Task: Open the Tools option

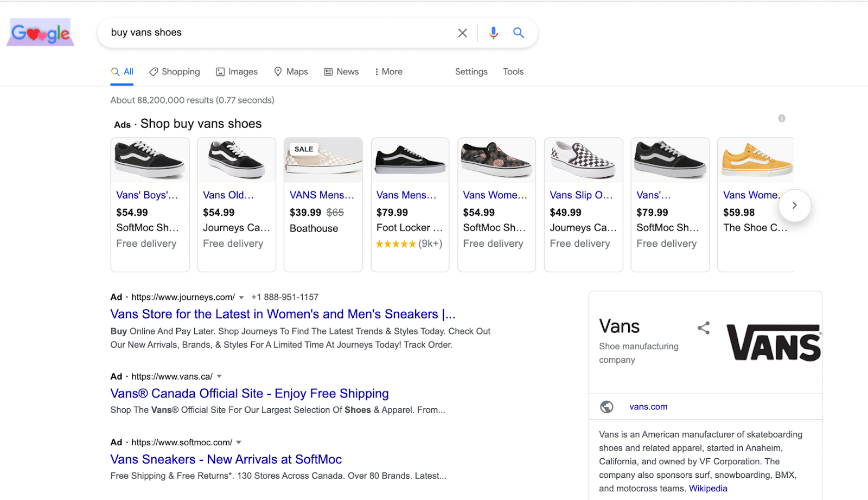Action: tap(513, 72)
